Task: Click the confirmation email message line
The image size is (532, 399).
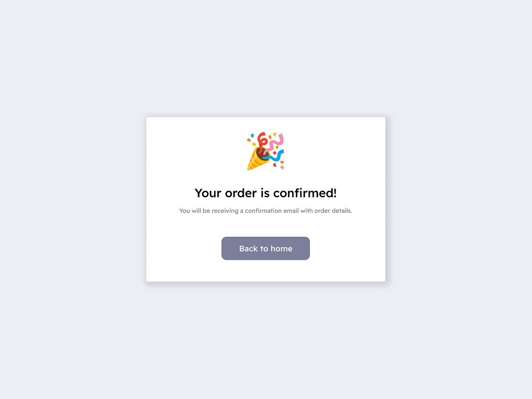Action: (x=265, y=211)
